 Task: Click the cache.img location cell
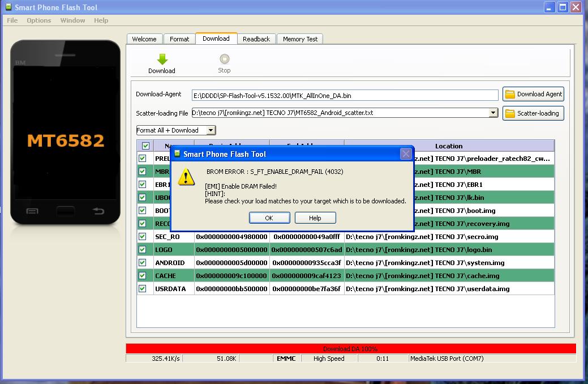click(x=449, y=275)
